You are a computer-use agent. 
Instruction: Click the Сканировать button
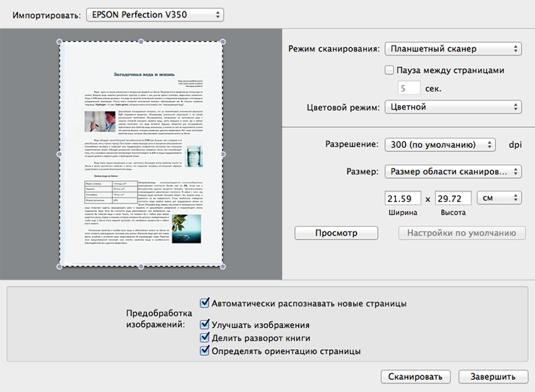point(415,377)
